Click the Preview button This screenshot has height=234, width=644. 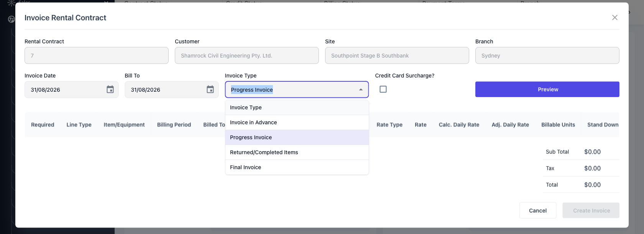547,89
